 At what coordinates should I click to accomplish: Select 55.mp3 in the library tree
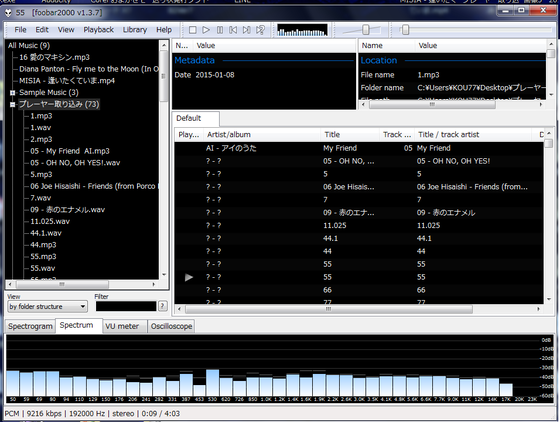pos(43,256)
